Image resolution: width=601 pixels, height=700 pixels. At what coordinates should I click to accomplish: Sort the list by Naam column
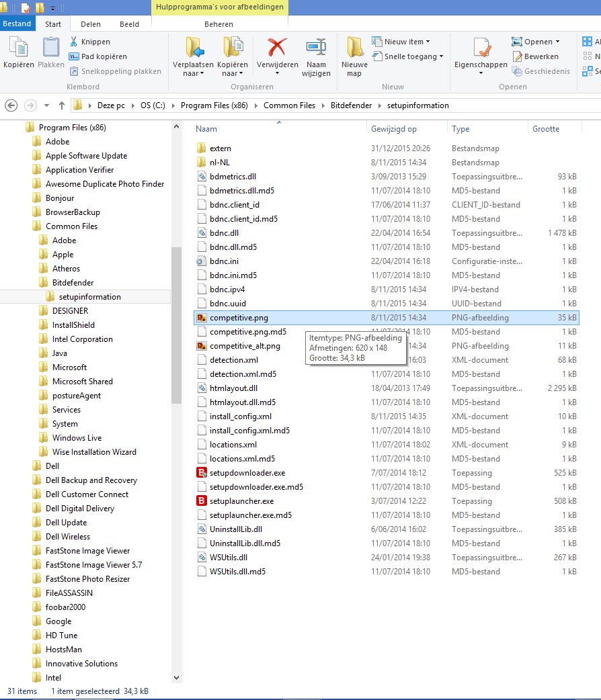pos(206,128)
